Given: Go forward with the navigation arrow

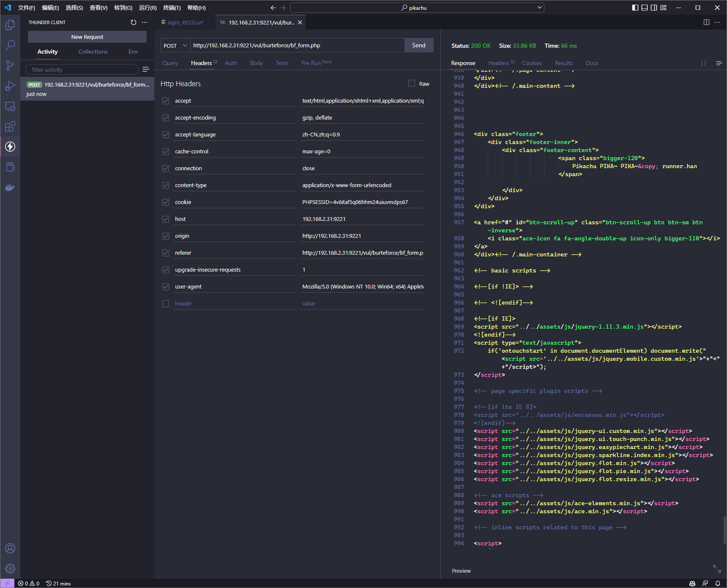Looking at the screenshot, I should click(x=283, y=8).
